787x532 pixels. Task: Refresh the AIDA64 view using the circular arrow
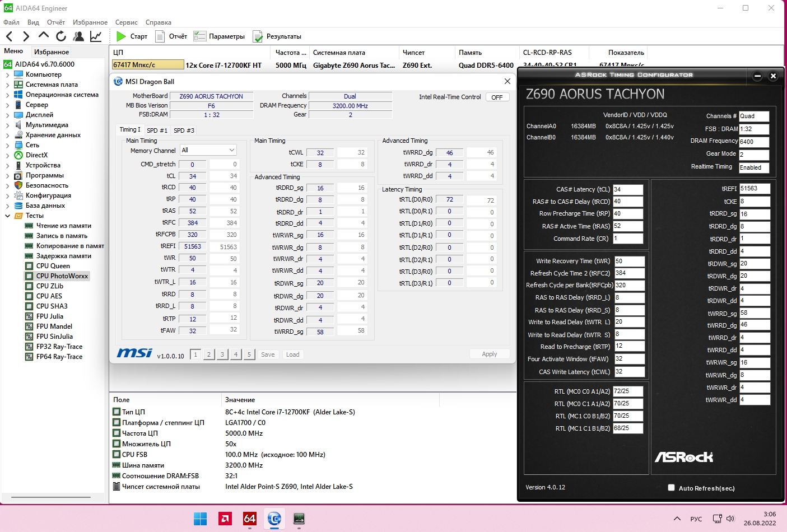tap(61, 36)
